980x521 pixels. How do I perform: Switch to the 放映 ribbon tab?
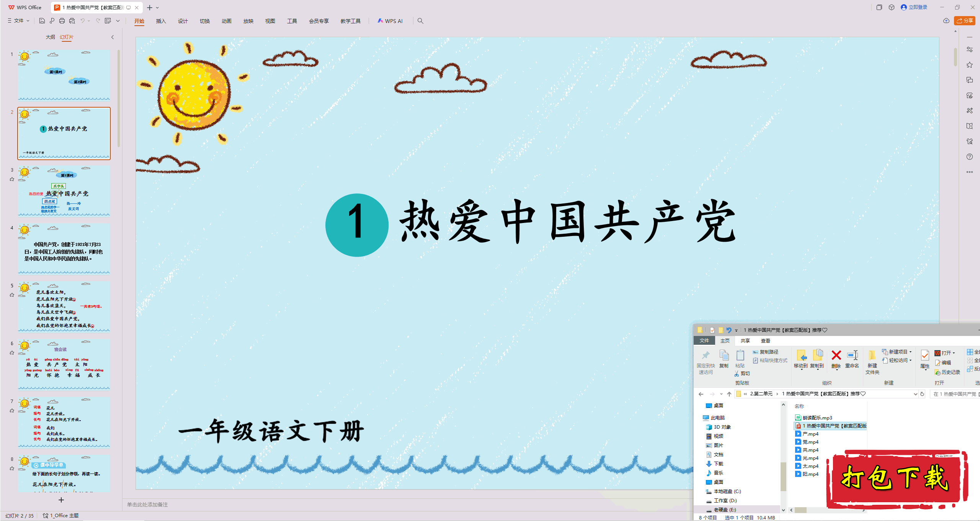pos(248,21)
